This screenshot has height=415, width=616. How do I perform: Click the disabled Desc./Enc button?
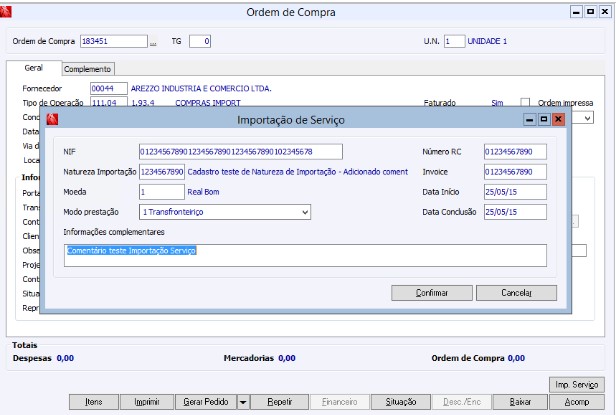(462, 402)
